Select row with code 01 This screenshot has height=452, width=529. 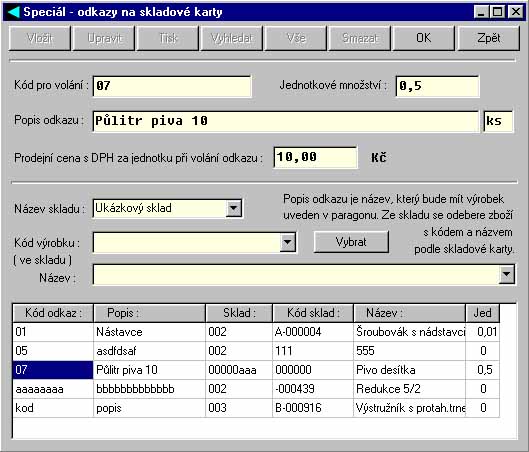click(x=53, y=332)
